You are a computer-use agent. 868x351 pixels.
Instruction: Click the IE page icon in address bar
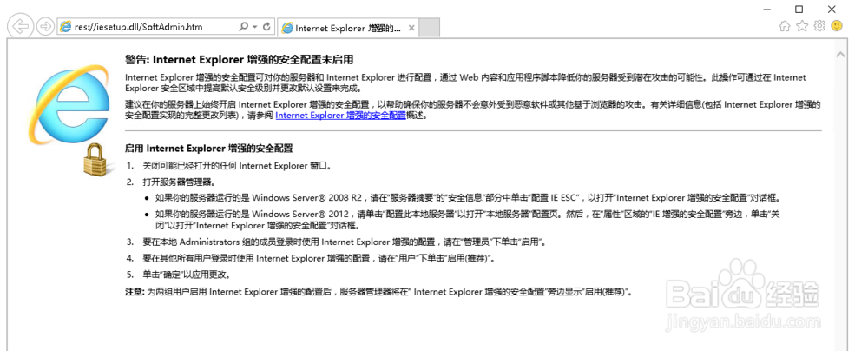click(65, 27)
